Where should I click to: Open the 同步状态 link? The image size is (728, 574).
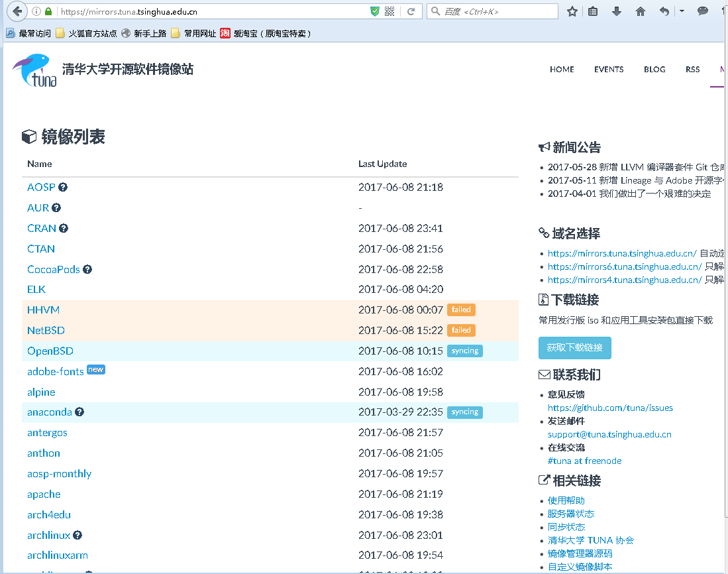point(566,527)
